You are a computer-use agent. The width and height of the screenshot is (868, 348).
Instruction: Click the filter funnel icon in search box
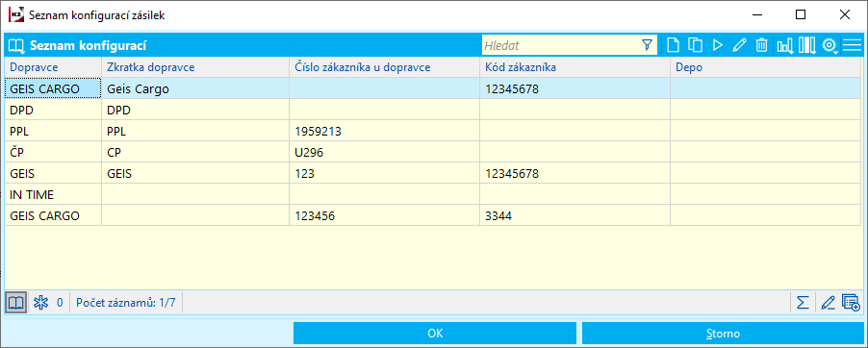pyautogui.click(x=647, y=45)
